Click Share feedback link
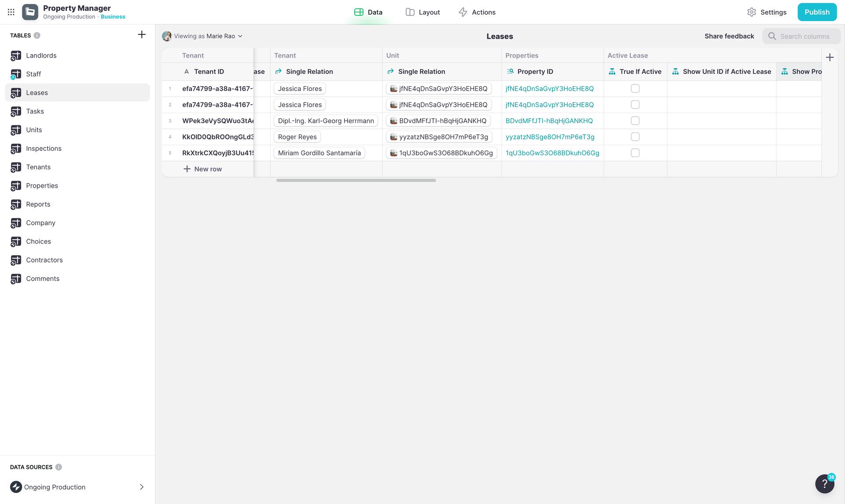The height and width of the screenshot is (504, 845). 729,36
